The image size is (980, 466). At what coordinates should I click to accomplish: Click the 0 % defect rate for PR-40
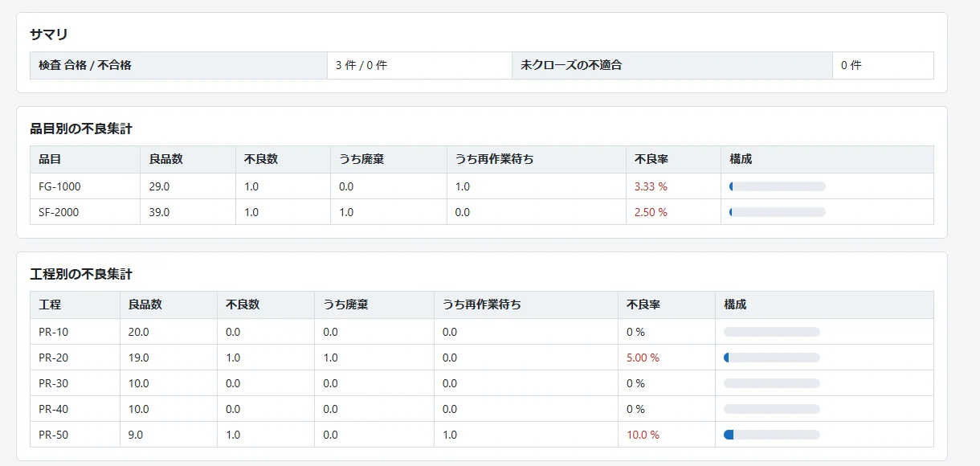coord(635,409)
